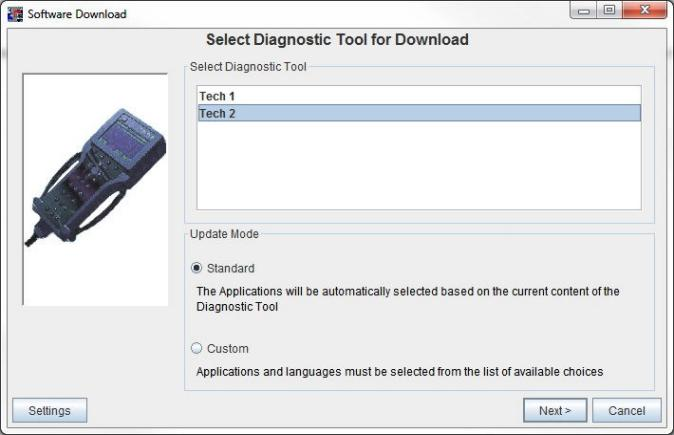Cancel the software download dialog
674x435 pixels.
click(627, 410)
